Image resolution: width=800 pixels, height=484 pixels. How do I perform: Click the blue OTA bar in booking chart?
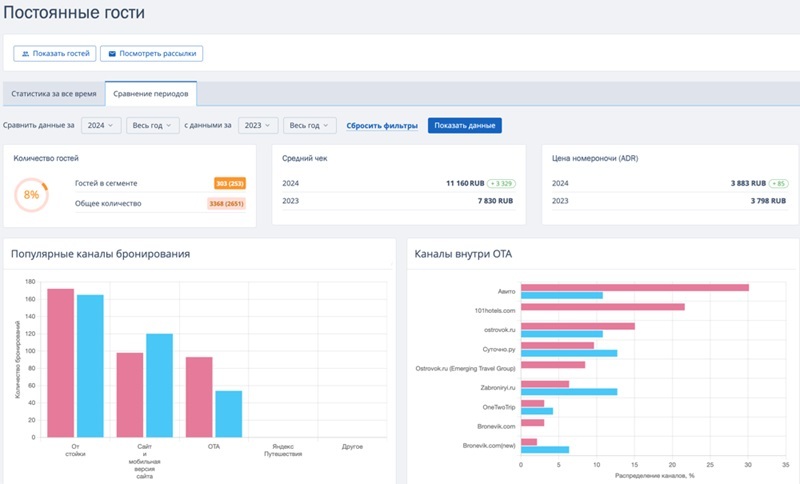pyautogui.click(x=229, y=414)
